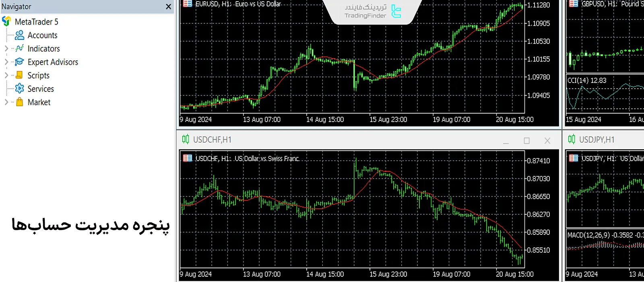This screenshot has height=282, width=644.
Task: Expand the Market tree node
Action: (x=6, y=102)
